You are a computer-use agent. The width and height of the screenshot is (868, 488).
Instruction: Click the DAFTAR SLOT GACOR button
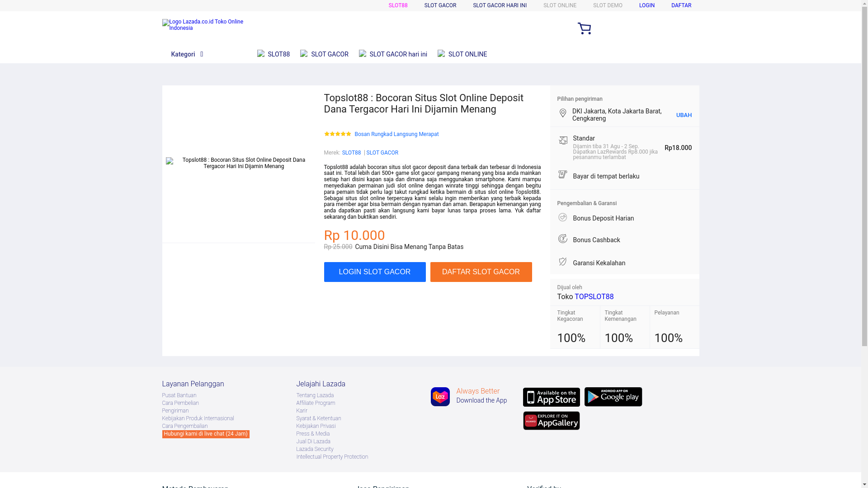481,272
